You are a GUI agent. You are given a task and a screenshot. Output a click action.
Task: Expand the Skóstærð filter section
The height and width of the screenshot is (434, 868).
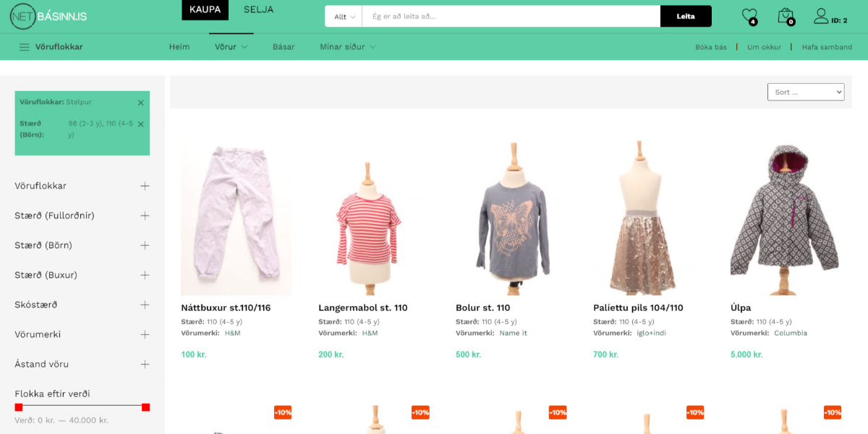tap(145, 305)
